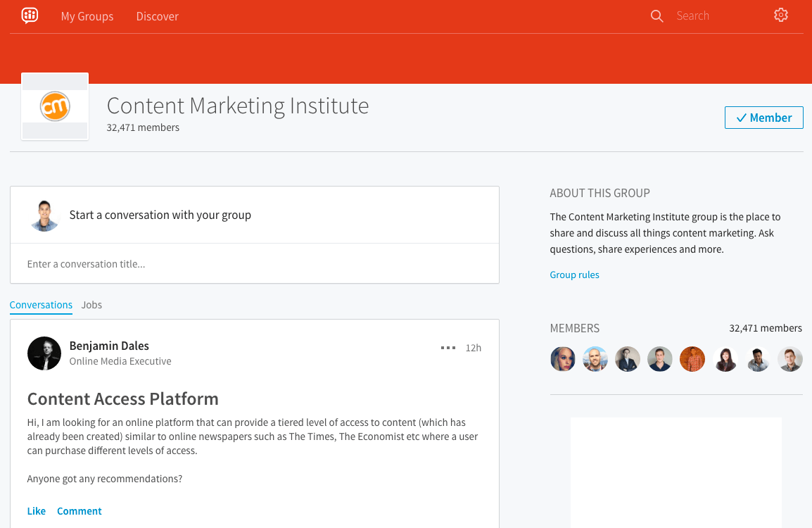The image size is (812, 528).
Task: Click the Content Marketing Institute group title
Action: click(x=238, y=106)
